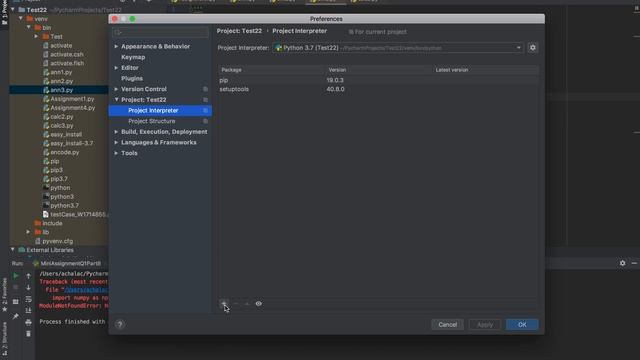Open the interpreter settings gear

click(533, 48)
